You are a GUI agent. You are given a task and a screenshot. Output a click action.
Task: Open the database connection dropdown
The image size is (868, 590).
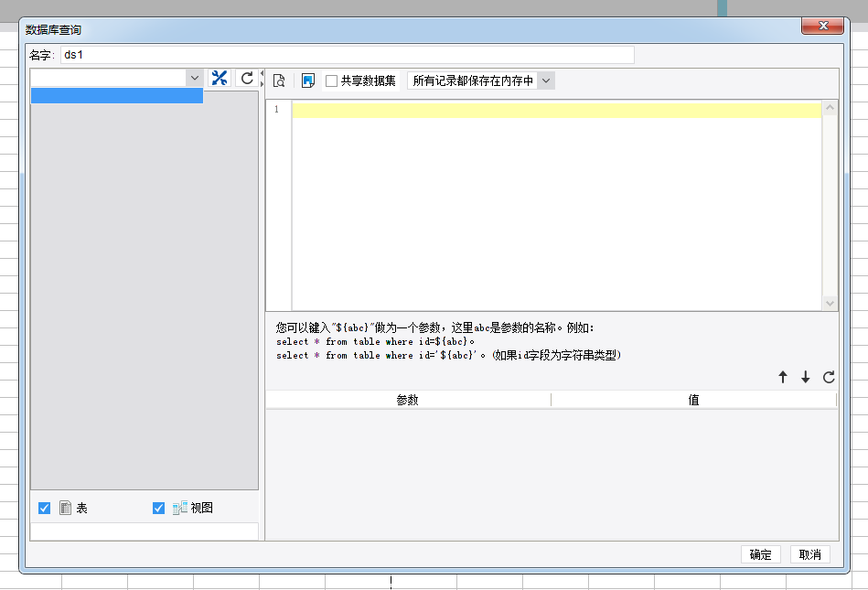pos(194,78)
